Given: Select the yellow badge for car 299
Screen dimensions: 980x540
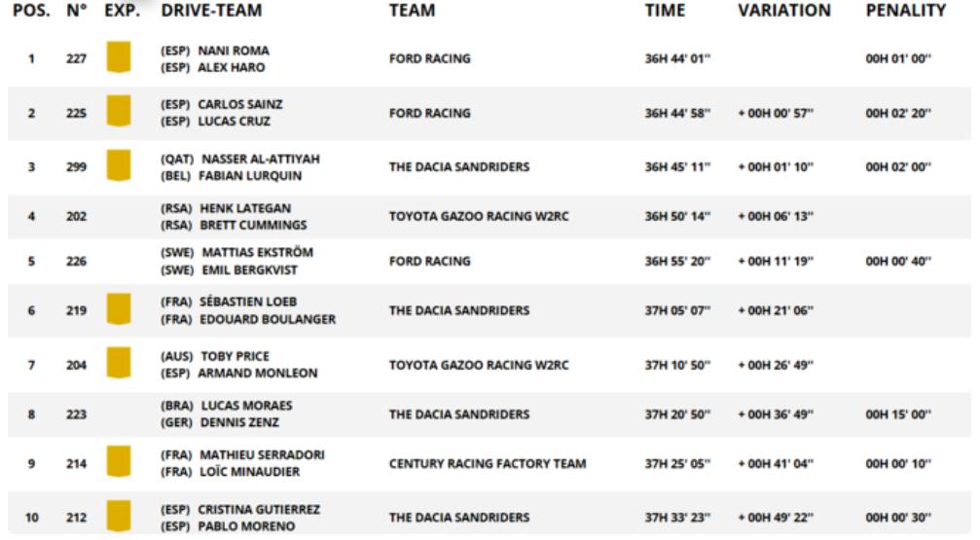Looking at the screenshot, I should coord(119,165).
